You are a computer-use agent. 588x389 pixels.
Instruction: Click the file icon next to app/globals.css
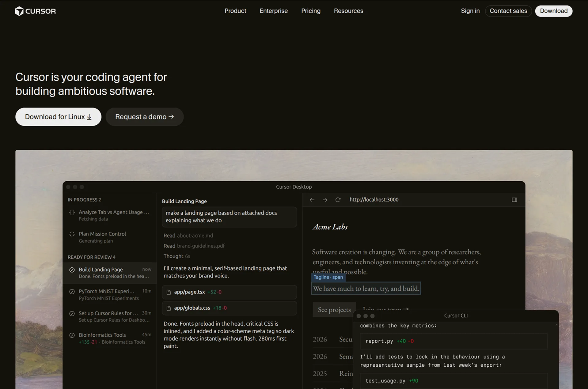[169, 308]
